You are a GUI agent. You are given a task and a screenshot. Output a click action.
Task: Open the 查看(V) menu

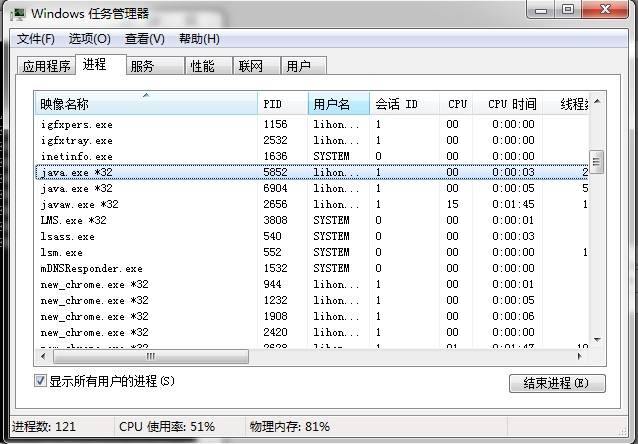(x=145, y=39)
